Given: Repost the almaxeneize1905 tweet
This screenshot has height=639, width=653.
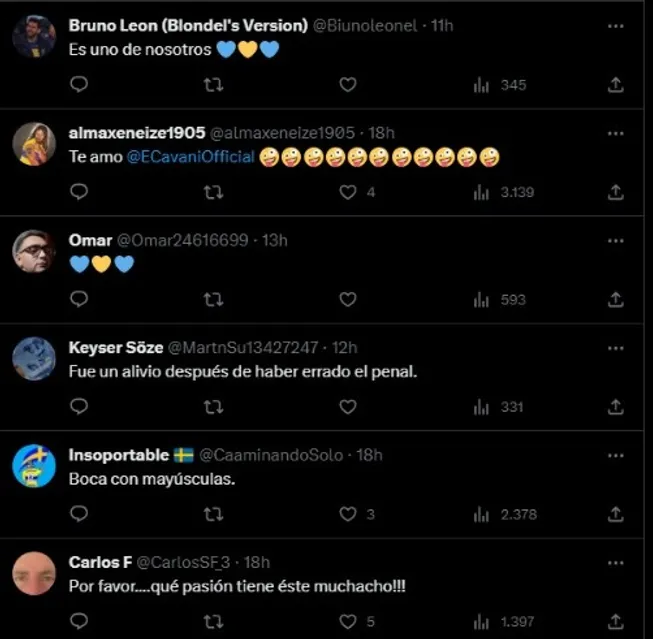Looking at the screenshot, I should click(213, 192).
